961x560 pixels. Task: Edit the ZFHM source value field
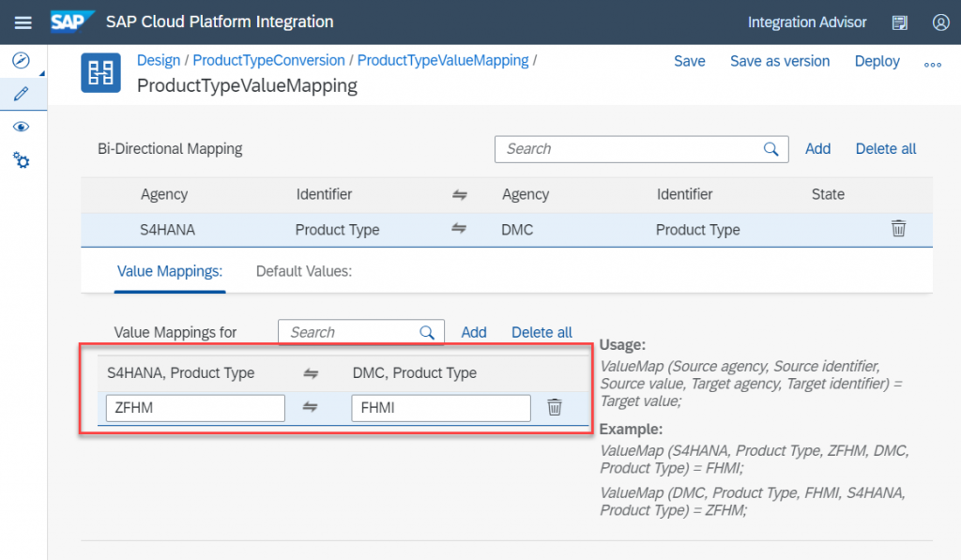tap(195, 408)
